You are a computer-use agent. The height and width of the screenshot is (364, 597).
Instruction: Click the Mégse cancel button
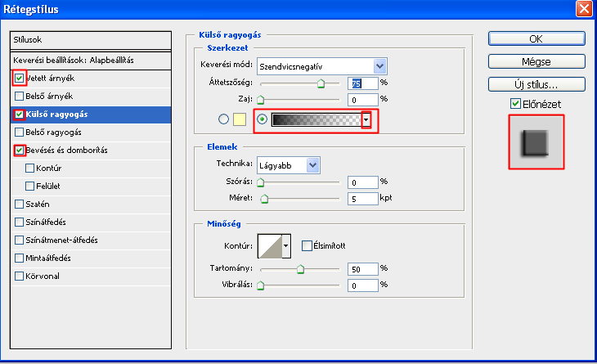pos(536,61)
